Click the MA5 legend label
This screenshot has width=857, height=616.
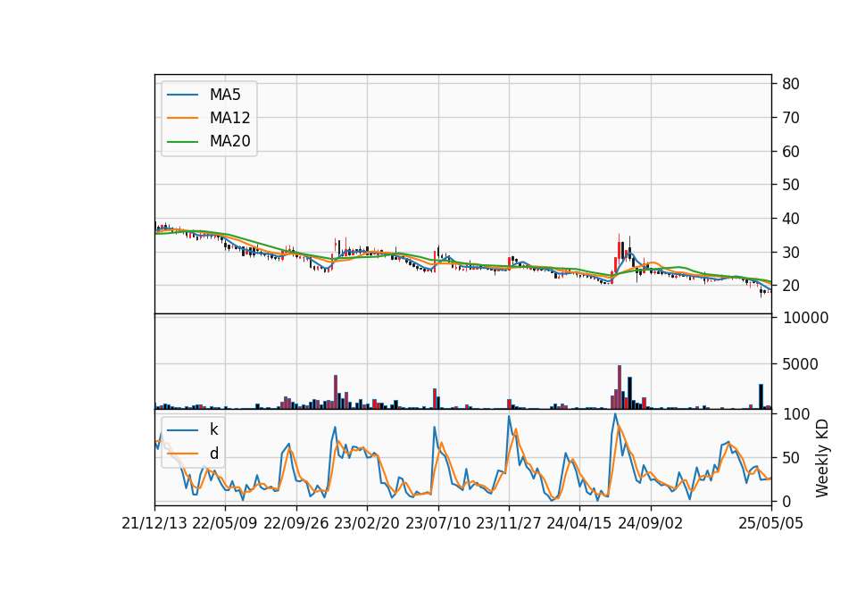(225, 95)
